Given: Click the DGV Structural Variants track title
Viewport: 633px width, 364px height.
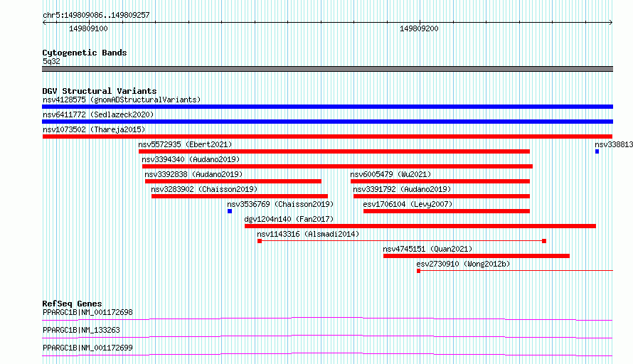Looking at the screenshot, I should point(100,91).
